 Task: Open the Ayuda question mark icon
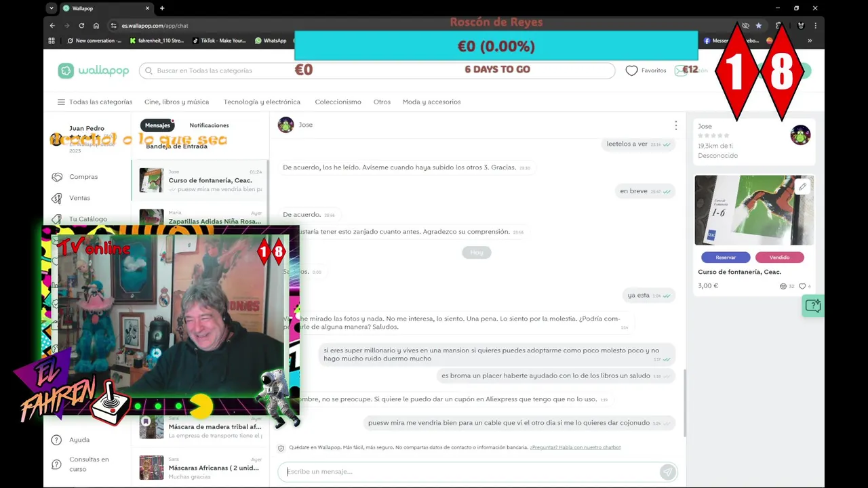pyautogui.click(x=57, y=440)
